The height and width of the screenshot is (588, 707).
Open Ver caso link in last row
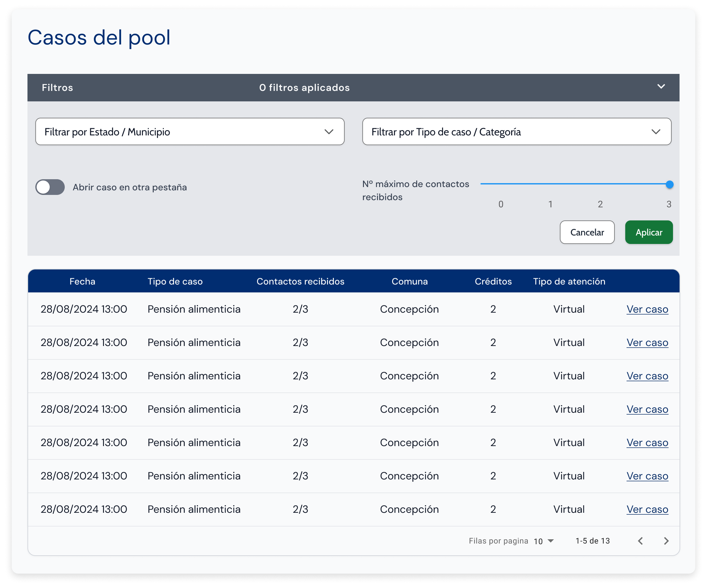coord(647,509)
